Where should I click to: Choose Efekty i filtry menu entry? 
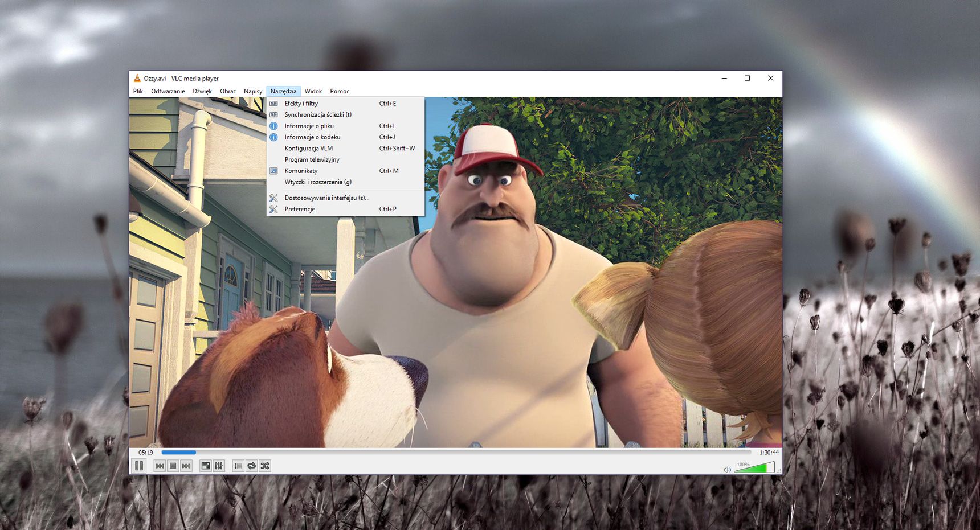pos(345,104)
